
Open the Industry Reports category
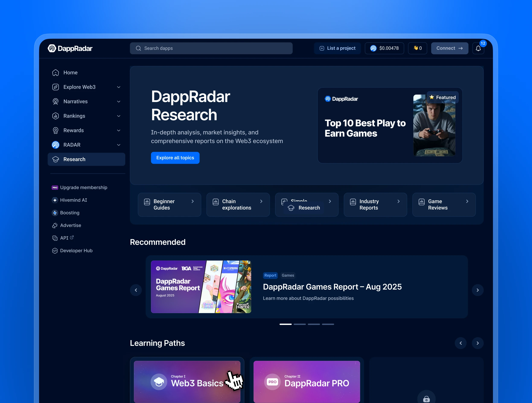375,204
